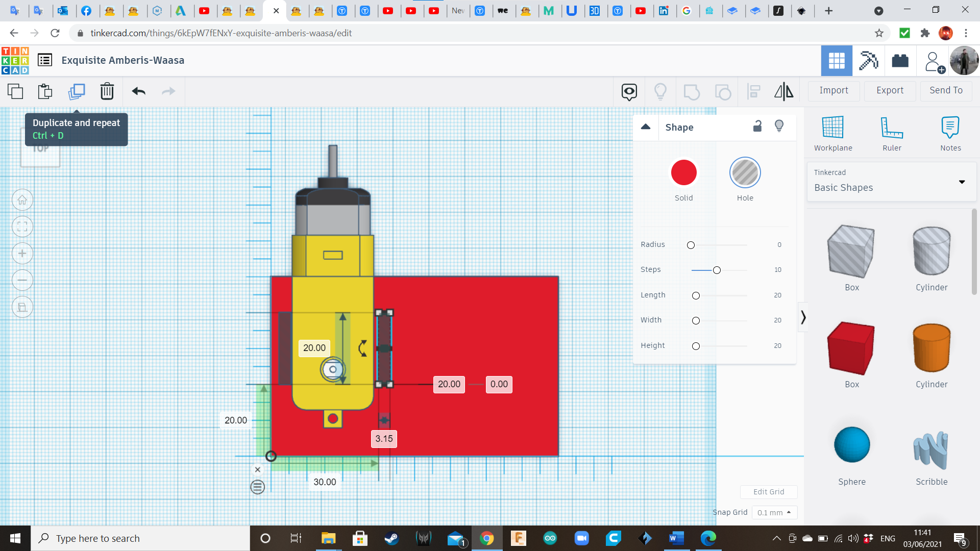This screenshot has width=980, height=551.
Task: Click the Edit Grid button
Action: [769, 491]
